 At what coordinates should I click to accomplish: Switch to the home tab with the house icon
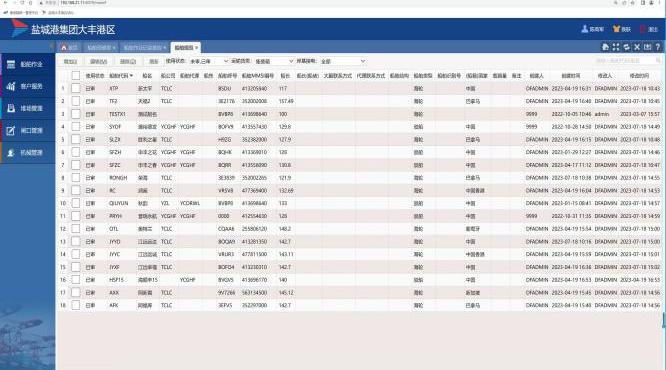pyautogui.click(x=69, y=48)
